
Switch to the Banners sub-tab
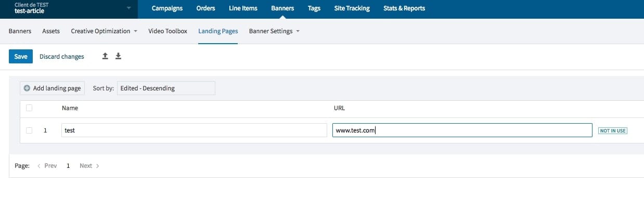tap(20, 31)
